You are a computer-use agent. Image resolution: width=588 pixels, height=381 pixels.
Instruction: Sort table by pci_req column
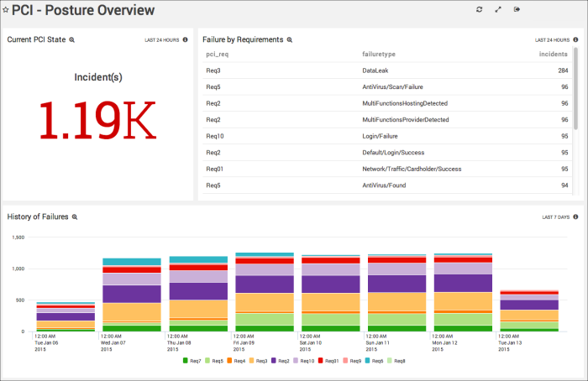pyautogui.click(x=217, y=54)
